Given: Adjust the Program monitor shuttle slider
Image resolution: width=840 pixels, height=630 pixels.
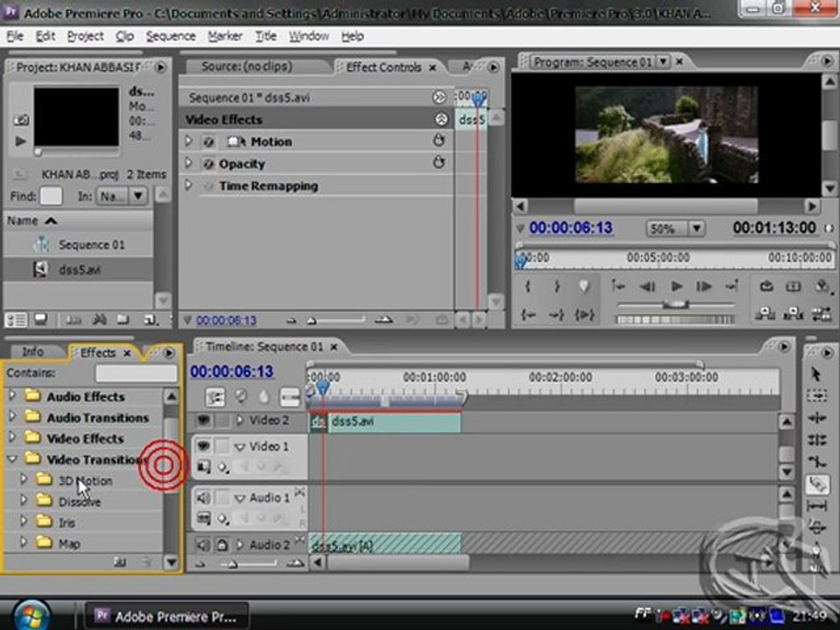Looking at the screenshot, I should click(x=675, y=304).
